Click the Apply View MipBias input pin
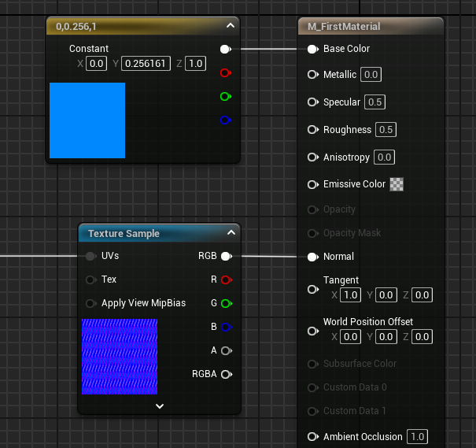This screenshot has width=476, height=448. coord(90,303)
